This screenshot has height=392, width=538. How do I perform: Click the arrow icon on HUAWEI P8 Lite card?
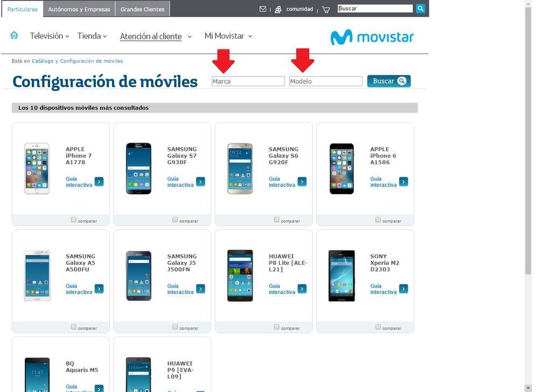point(302,288)
